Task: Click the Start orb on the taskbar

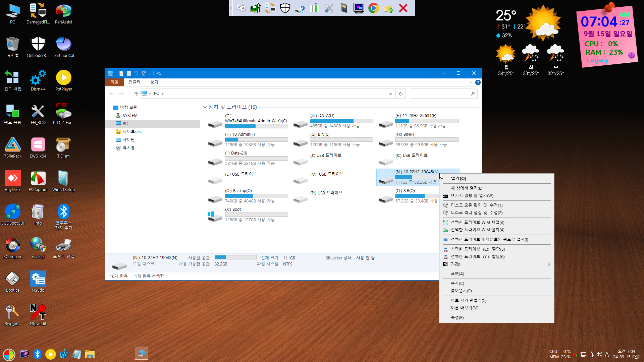Action: click(x=9, y=354)
